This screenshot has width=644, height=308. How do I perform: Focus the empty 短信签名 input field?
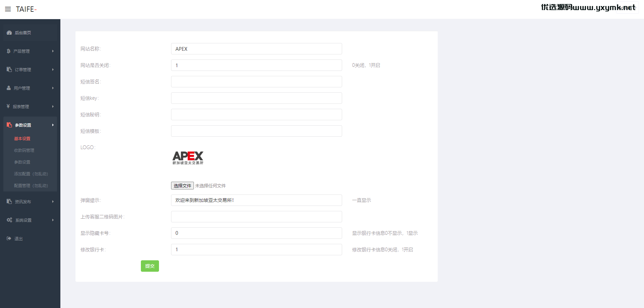[257, 82]
